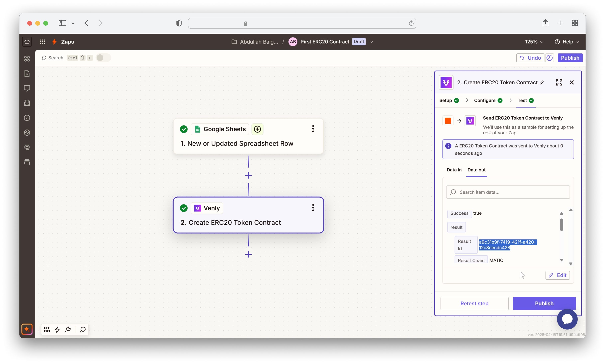Click the Retest step button
This screenshot has height=364, width=605.
click(474, 303)
